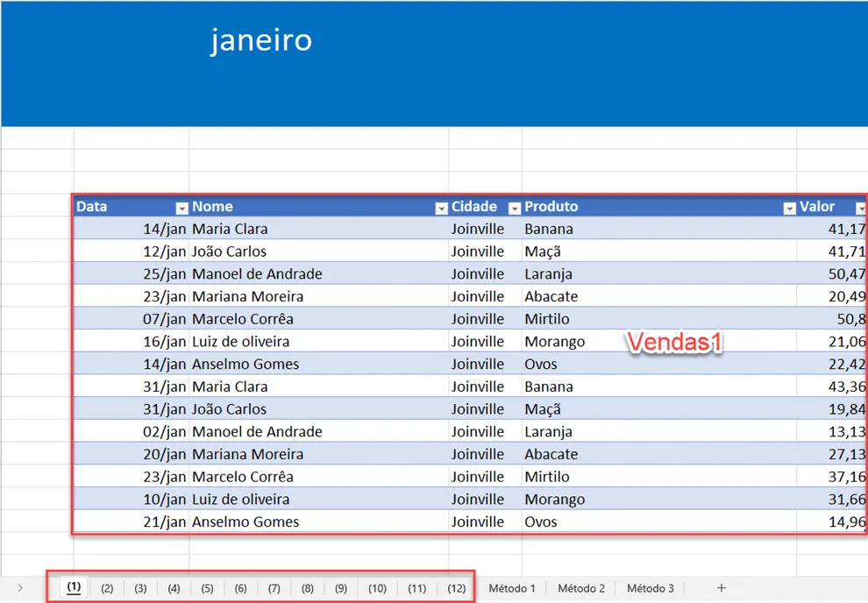The height and width of the screenshot is (603, 868).
Task: Switch to sheet tab (5)
Action: [x=207, y=588]
